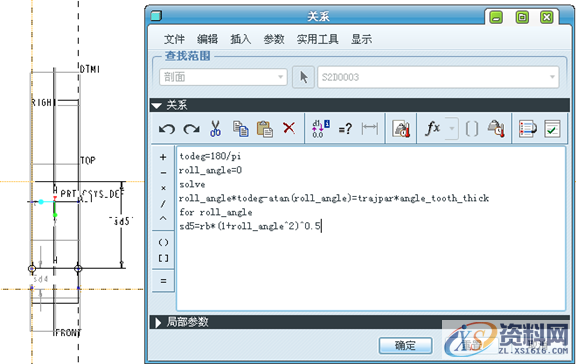Open the 显示 menu
The height and width of the screenshot is (364, 576).
click(361, 39)
